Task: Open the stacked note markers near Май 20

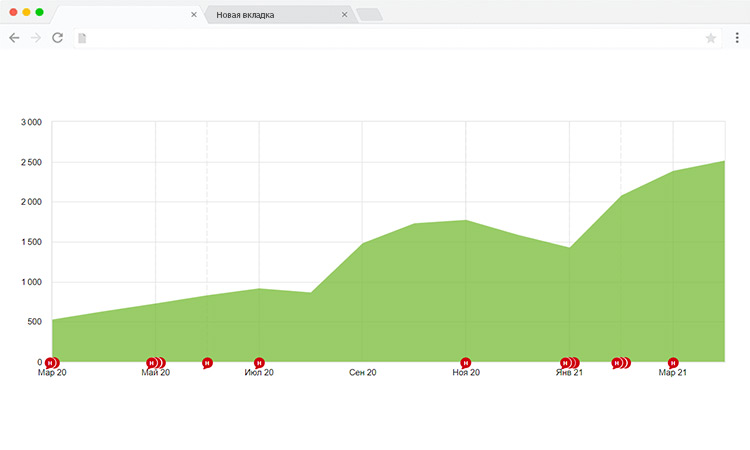Action: click(x=155, y=363)
